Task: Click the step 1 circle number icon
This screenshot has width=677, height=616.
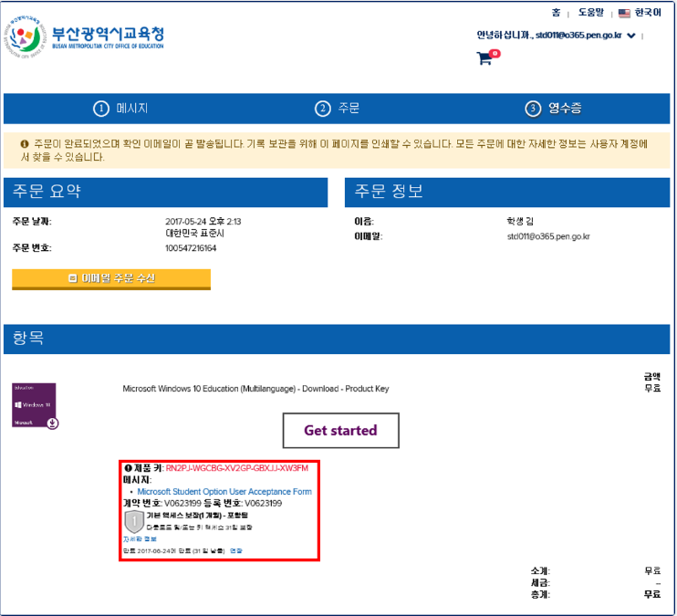Action: (101, 109)
